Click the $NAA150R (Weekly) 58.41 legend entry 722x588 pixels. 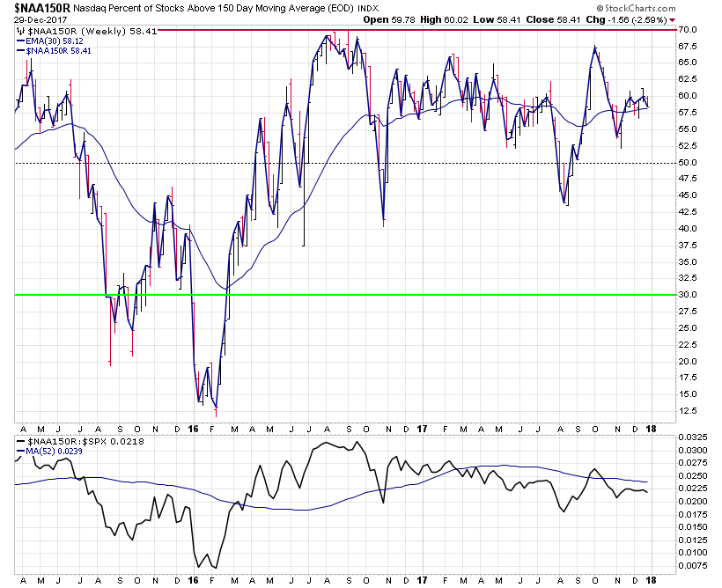[x=92, y=32]
